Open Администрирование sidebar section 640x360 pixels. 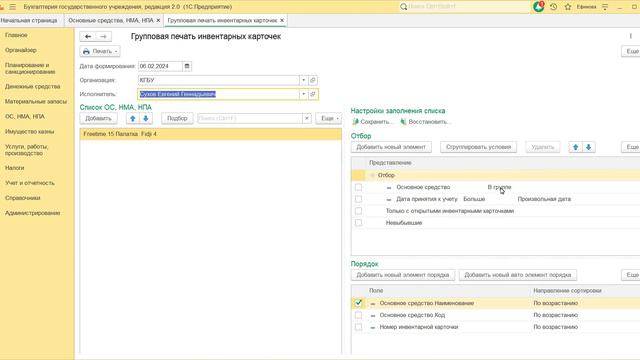[x=33, y=213]
